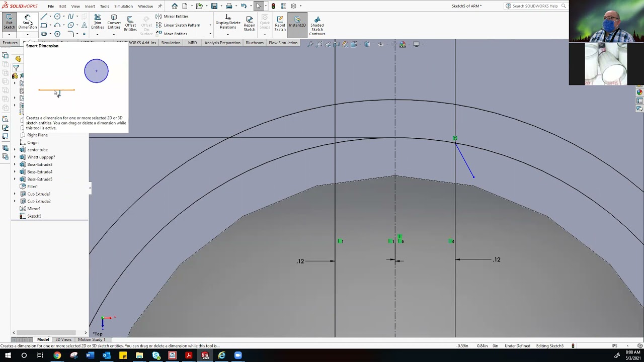Open the Smart Dimension dropdown arrow

point(28,34)
